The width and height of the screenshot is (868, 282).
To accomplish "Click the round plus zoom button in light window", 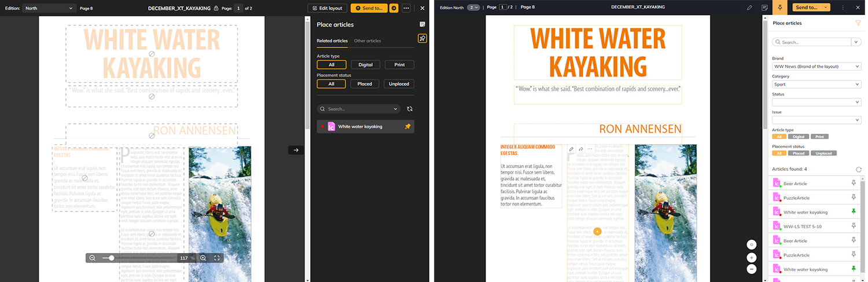I will 752,258.
